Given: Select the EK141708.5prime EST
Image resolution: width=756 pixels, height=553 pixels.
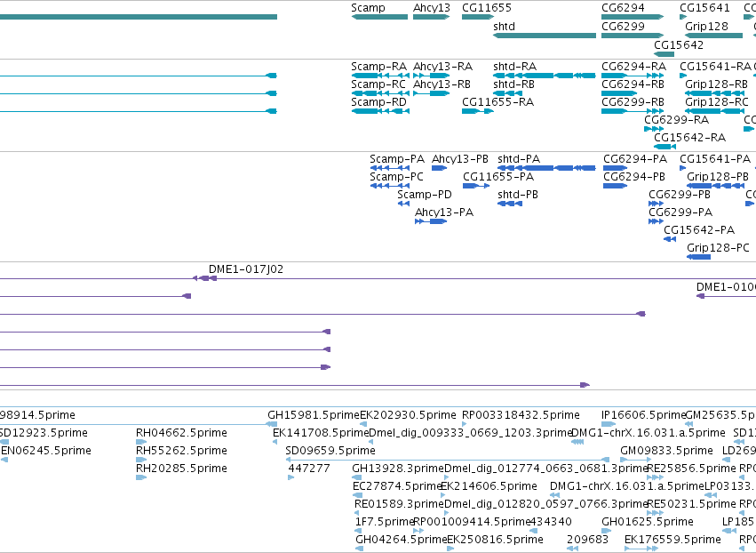Looking at the screenshot, I should click(275, 442).
